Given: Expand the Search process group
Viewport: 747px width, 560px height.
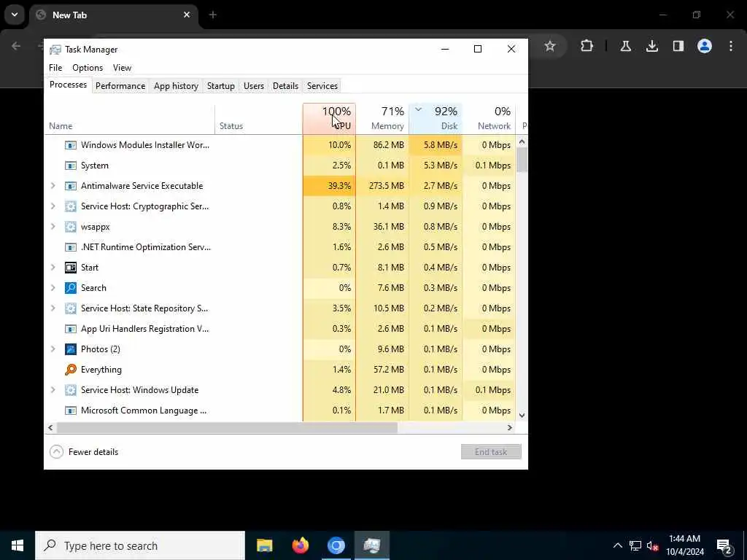Looking at the screenshot, I should [x=53, y=288].
